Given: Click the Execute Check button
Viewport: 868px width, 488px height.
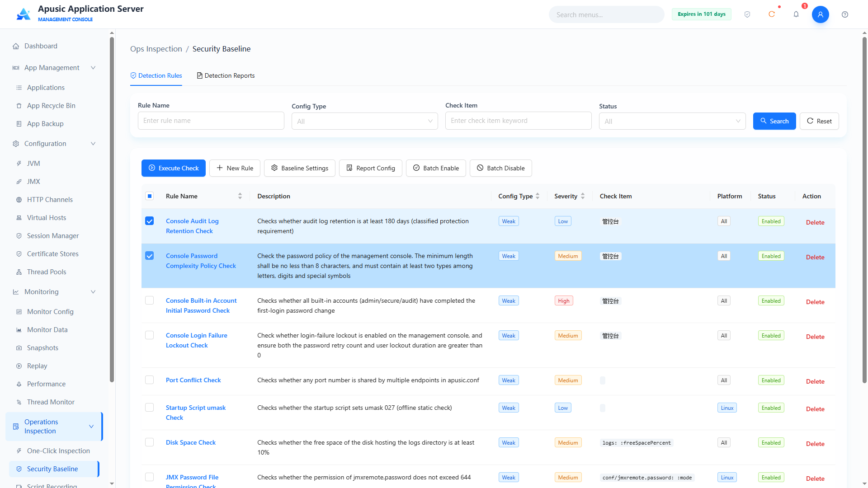Looking at the screenshot, I should (x=174, y=168).
